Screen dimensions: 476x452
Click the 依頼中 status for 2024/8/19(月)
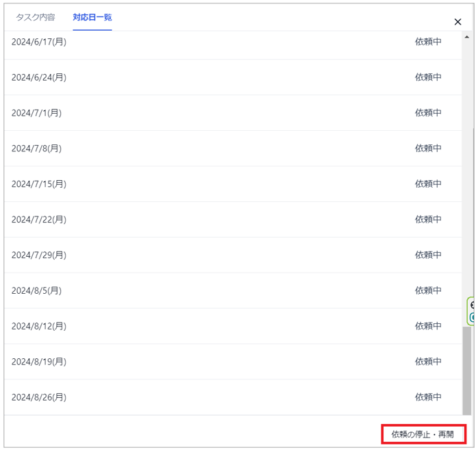(428, 362)
